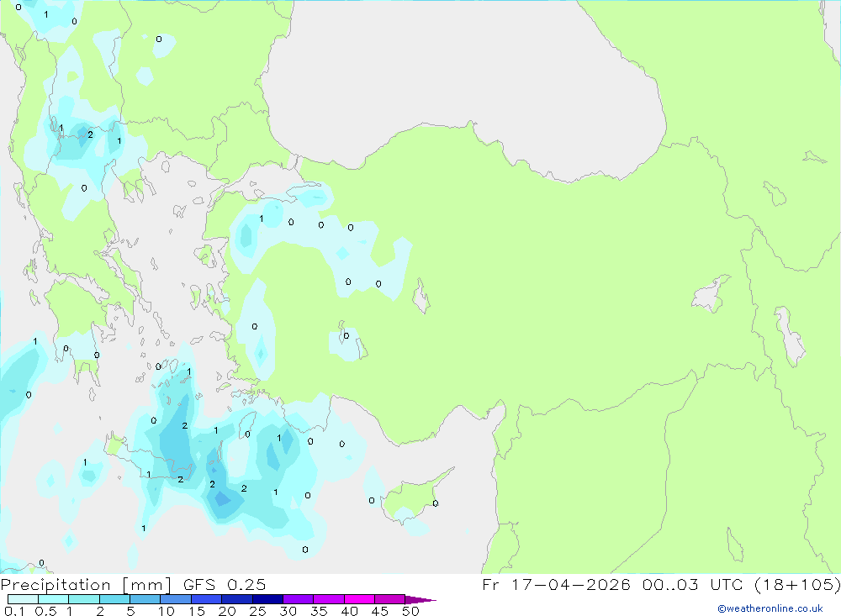Screen dimensions: 841x616
Task: Pick the 35–40 mm legend swatch
Action: click(x=329, y=599)
